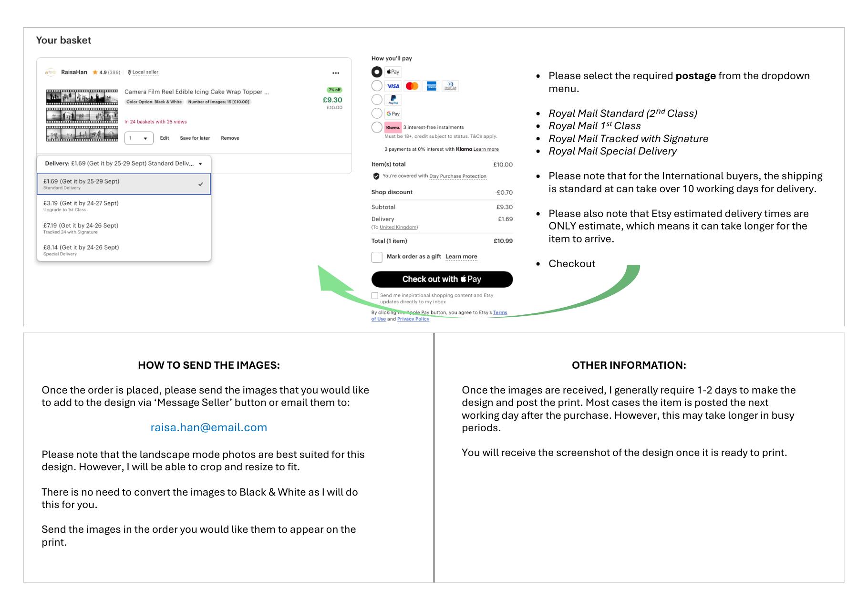Image resolution: width=868 pixels, height=601 pixels.
Task: Click Edit under the basket item
Action: point(165,138)
